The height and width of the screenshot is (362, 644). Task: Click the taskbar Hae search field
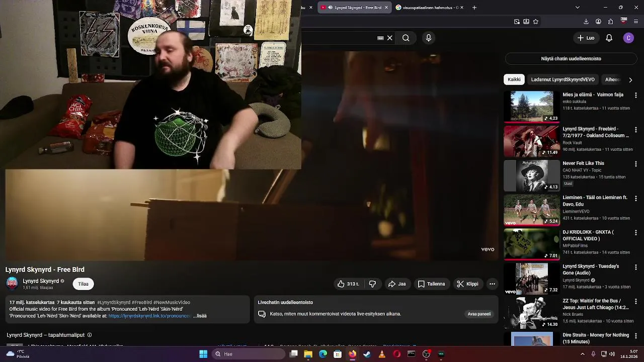pyautogui.click(x=249, y=354)
